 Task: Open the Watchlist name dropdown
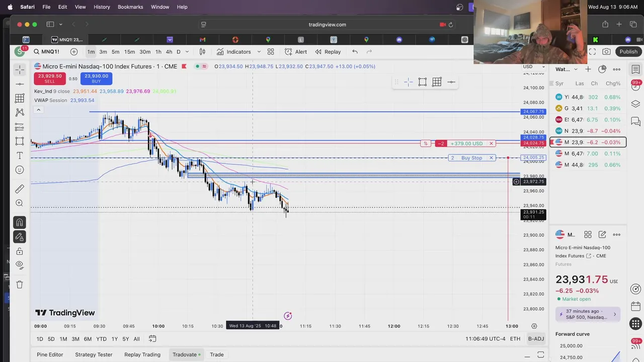pos(567,69)
